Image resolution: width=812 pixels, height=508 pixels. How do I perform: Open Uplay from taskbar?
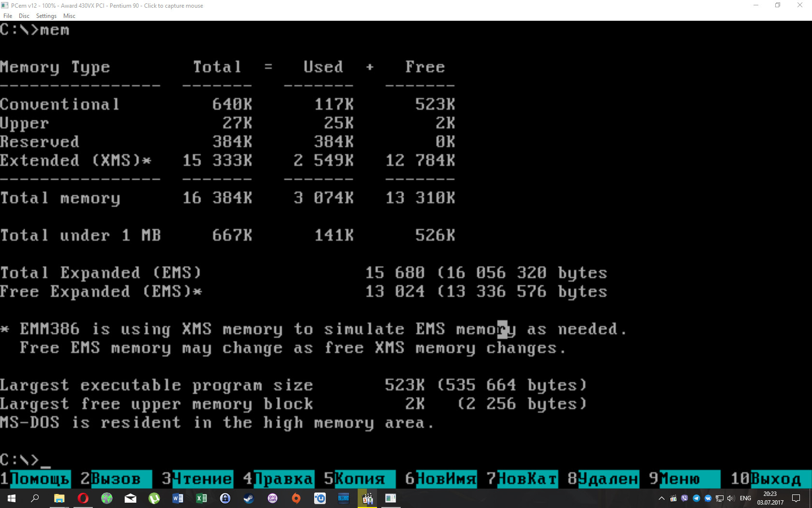coord(319,498)
